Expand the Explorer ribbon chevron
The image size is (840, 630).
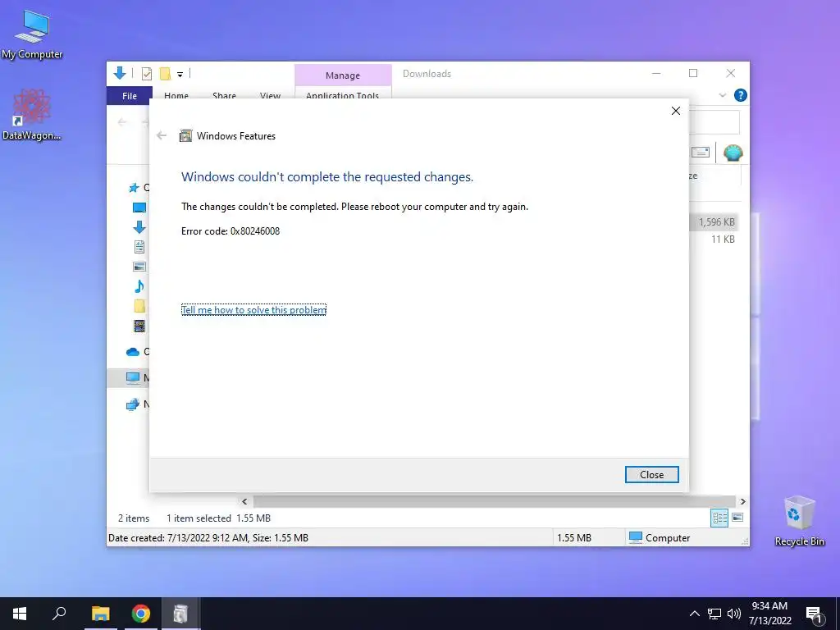coord(723,95)
